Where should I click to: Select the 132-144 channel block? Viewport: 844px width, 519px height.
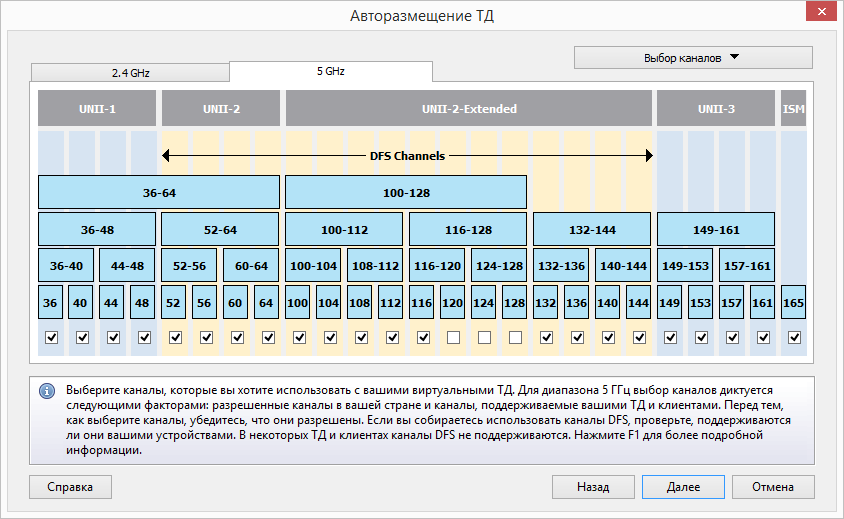tap(592, 229)
